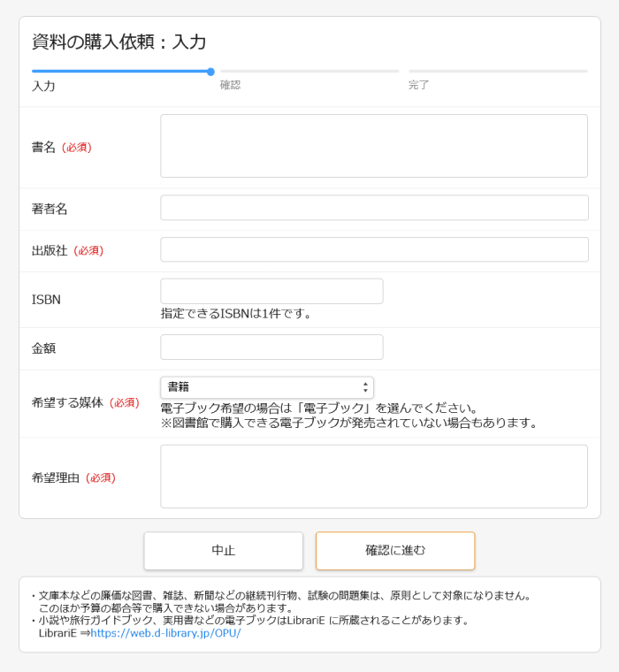
Task: Select the 確認 step in progress bar
Action: (x=230, y=85)
